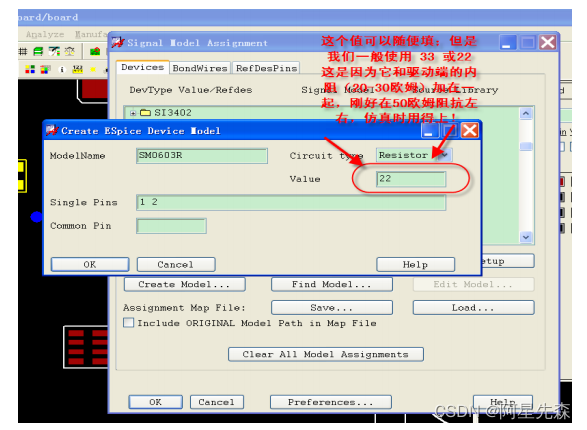587x430 pixels.
Task: Click Help in Signal Model Assignment window
Action: click(x=503, y=402)
